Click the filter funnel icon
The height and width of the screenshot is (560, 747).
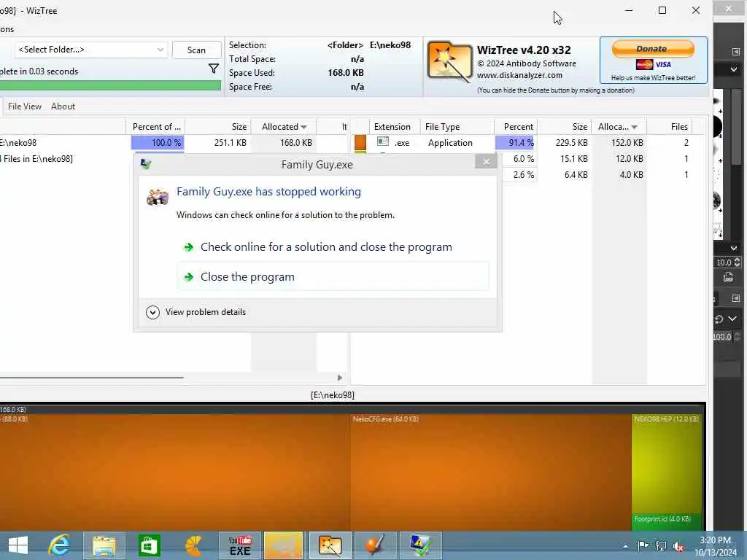[214, 69]
